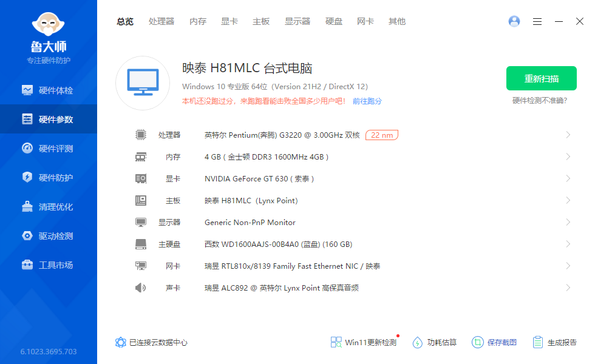Expand the 网卡 row chevron

pos(568,266)
